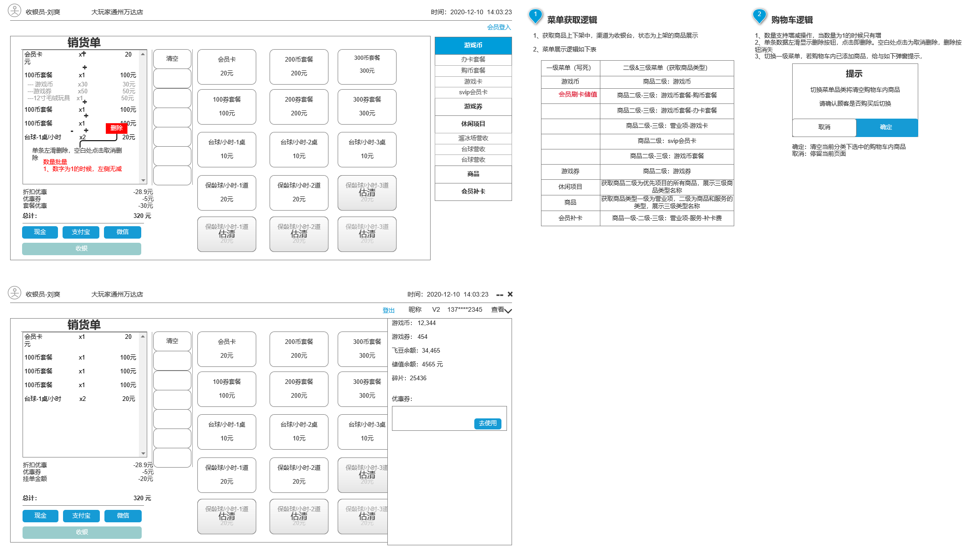Add 200币套餐 in member-logged-in screen
This screenshot has height=560, width=967.
(299, 349)
